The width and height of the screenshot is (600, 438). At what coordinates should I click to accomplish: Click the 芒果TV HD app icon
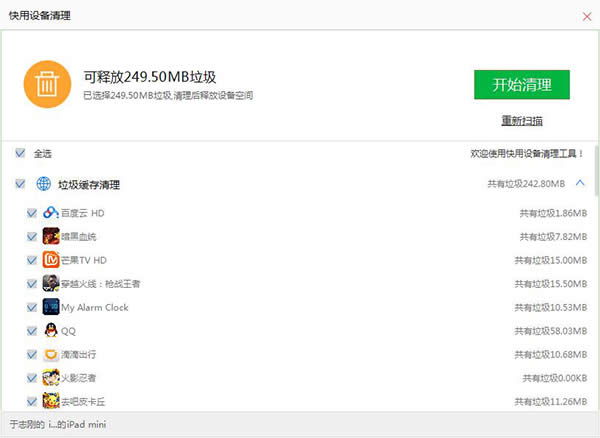tap(51, 260)
